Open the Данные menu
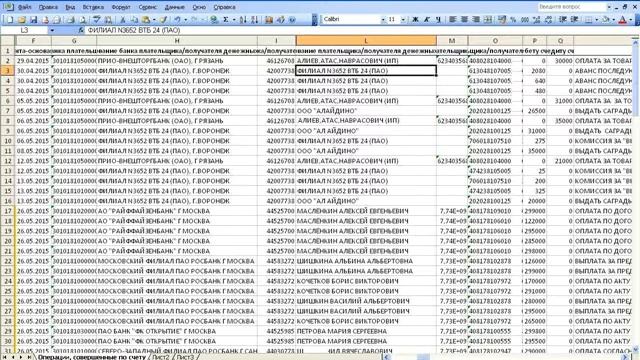Screen dimensions: 640x360 click(x=175, y=7)
